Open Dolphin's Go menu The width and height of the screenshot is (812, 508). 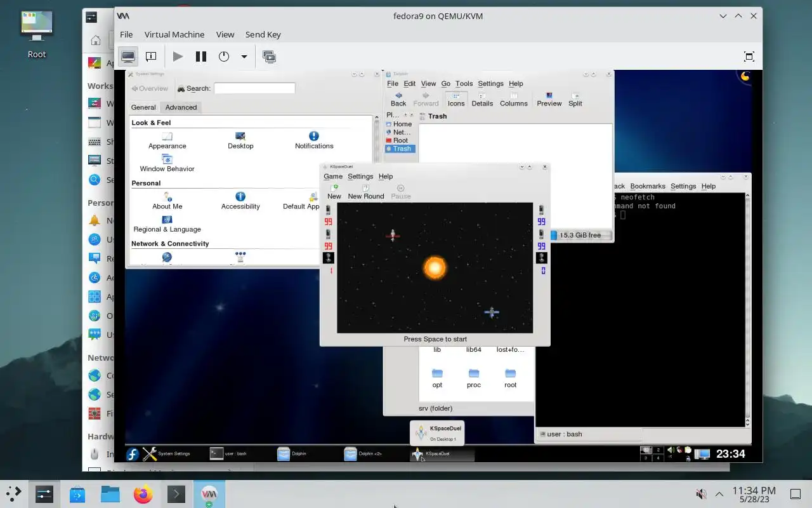446,83
